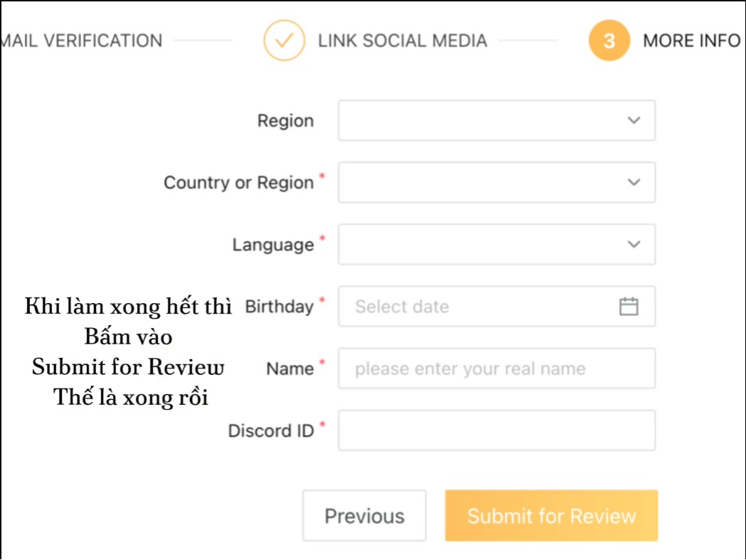This screenshot has height=560, width=746.
Task: Click the chevron arrow in Language box
Action: point(634,245)
